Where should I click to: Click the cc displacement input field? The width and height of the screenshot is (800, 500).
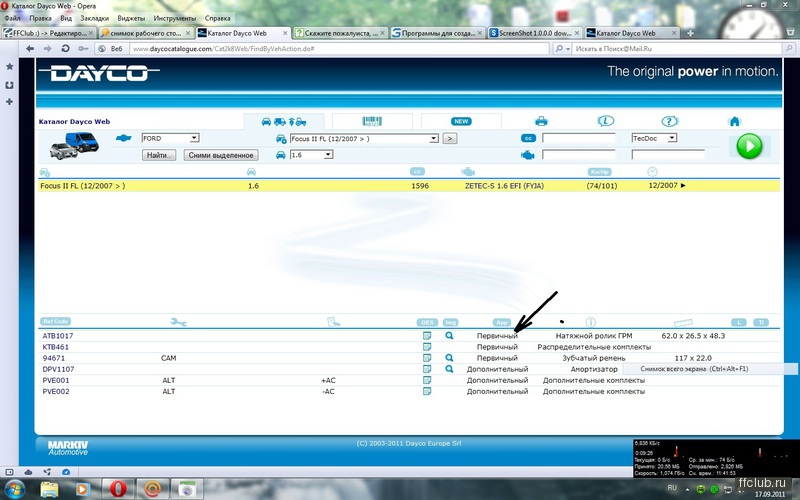pos(579,138)
